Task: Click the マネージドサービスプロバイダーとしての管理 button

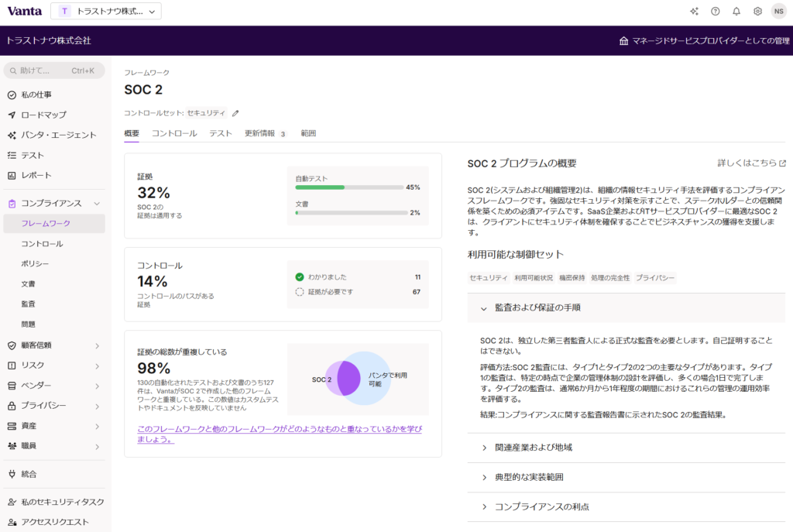Action: click(704, 41)
